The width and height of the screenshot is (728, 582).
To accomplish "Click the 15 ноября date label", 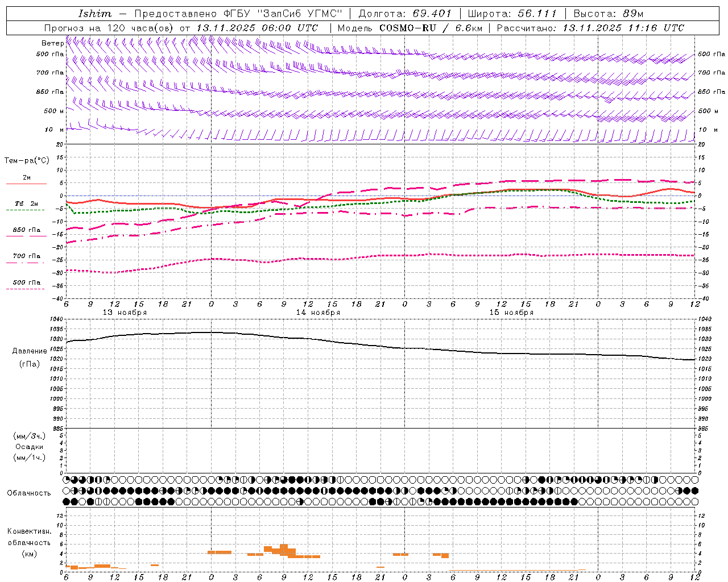I will pyautogui.click(x=511, y=313).
